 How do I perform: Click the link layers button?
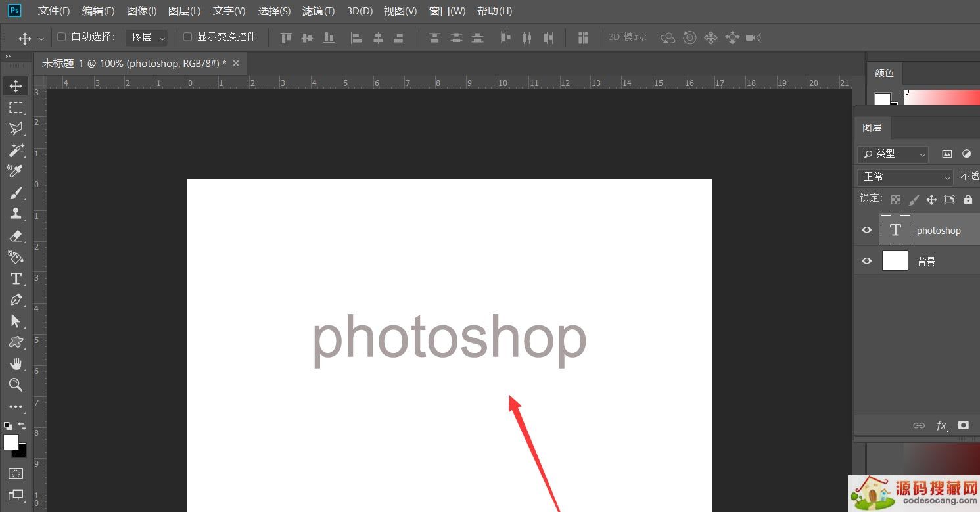tap(919, 425)
